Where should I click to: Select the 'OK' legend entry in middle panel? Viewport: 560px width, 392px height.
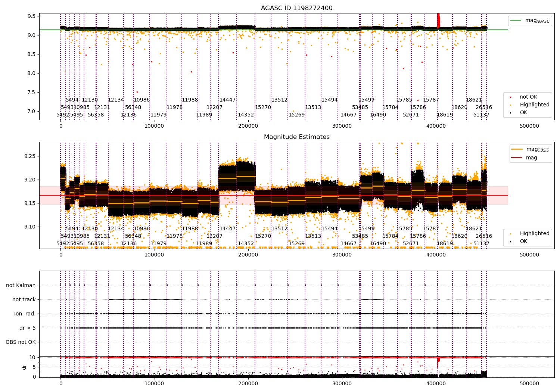click(x=523, y=242)
